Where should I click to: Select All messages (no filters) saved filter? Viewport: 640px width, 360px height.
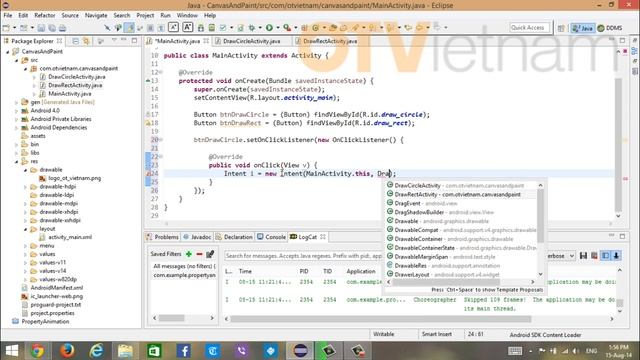[x=184, y=266]
